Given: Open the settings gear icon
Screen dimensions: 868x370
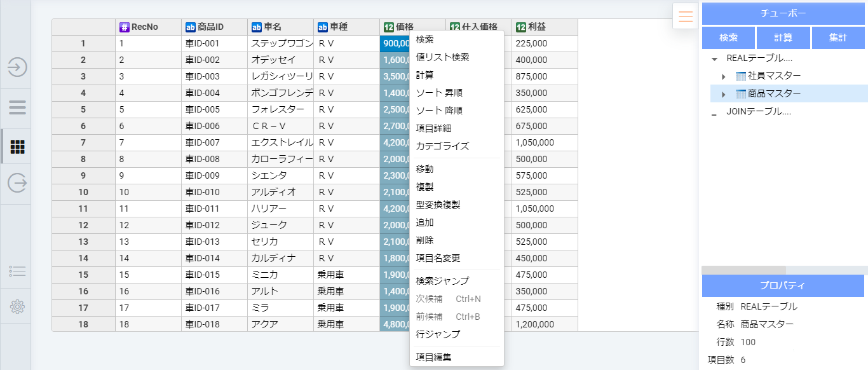Looking at the screenshot, I should 16,306.
